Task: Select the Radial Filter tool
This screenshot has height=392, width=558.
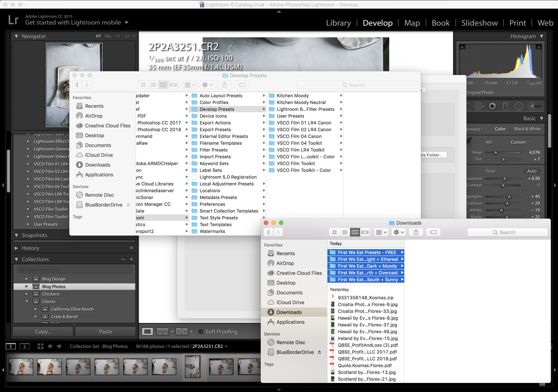Action: 518,106
